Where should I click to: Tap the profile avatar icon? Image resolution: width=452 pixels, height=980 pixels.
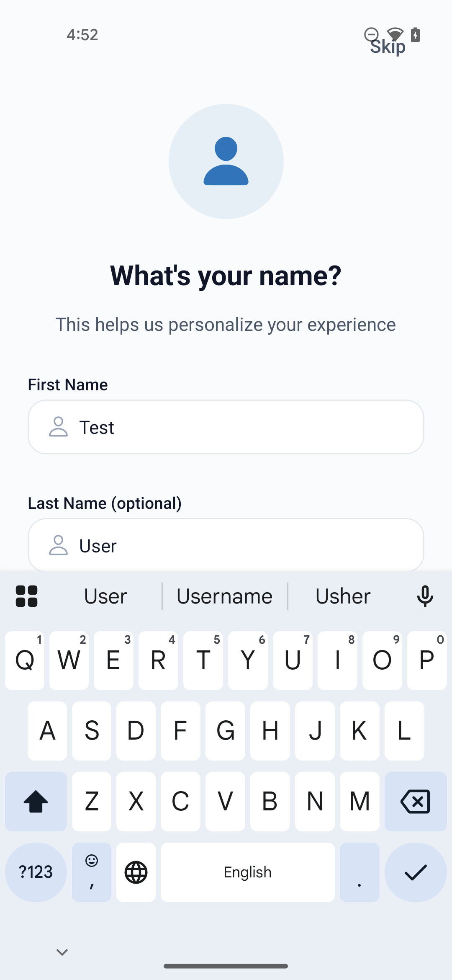click(226, 161)
